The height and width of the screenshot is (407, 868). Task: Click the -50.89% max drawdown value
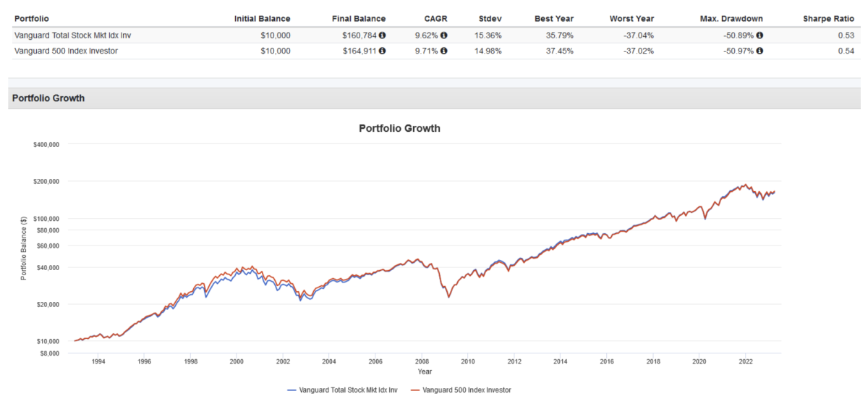point(739,35)
